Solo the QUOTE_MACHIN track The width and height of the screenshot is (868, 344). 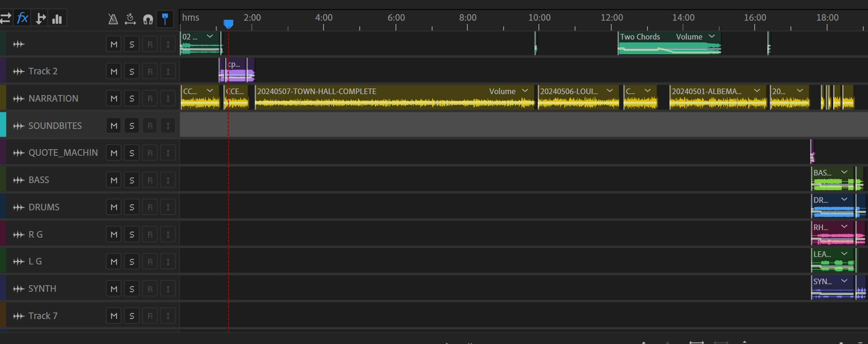point(132,153)
